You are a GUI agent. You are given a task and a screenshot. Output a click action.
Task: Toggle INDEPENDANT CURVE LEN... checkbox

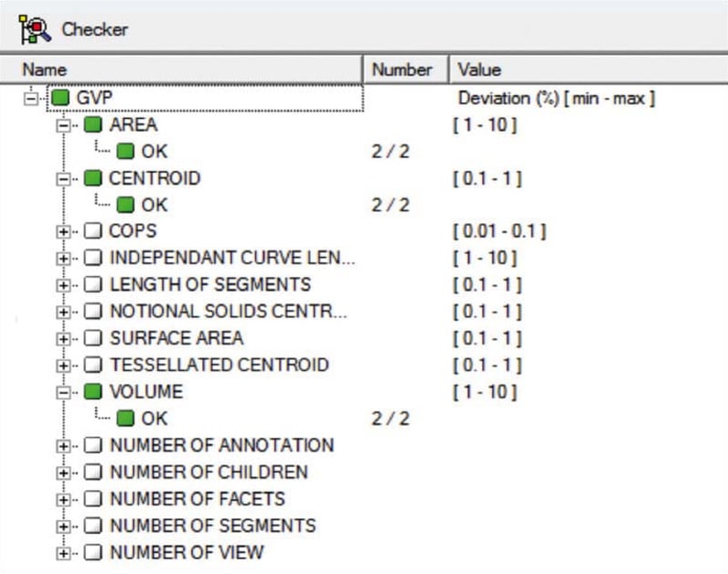point(93,258)
